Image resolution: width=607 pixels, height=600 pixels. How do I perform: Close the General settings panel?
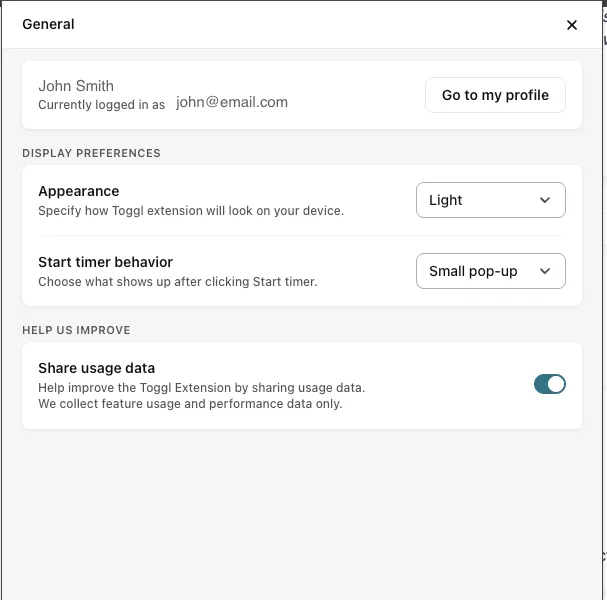coord(572,25)
